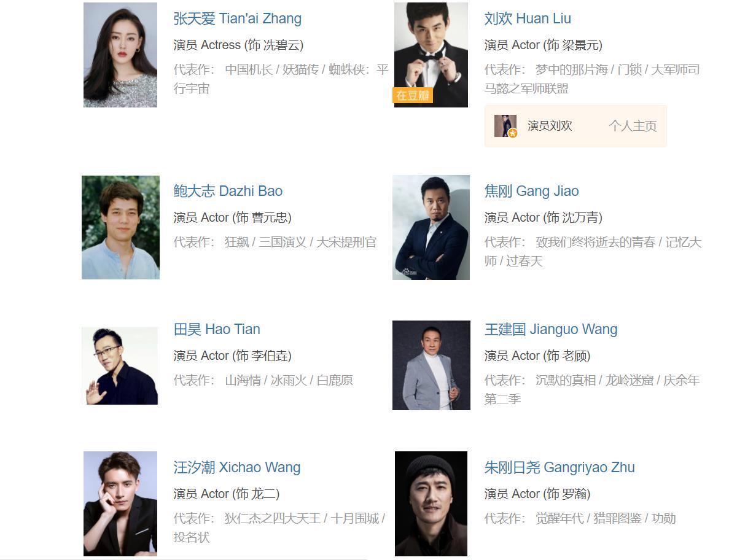Open 张天爱 Tian'ai Zhang name link
The width and height of the screenshot is (729, 560).
tap(237, 18)
